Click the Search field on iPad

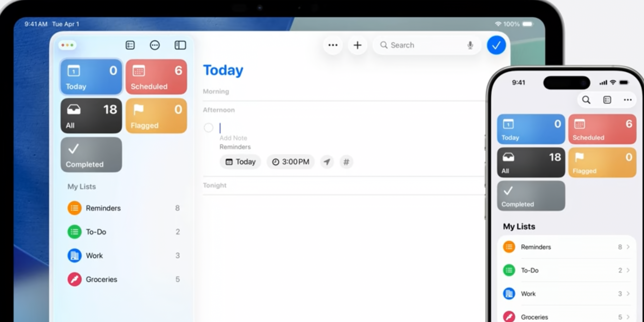click(x=427, y=45)
